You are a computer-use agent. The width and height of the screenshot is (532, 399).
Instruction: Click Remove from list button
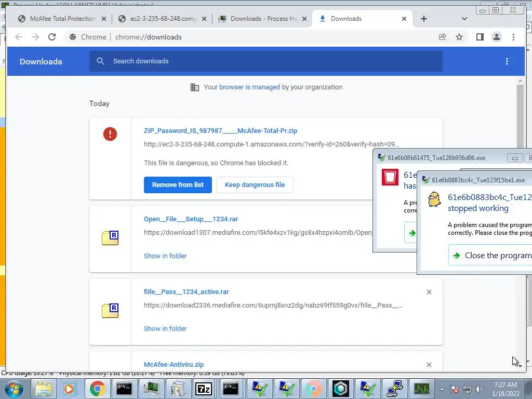tap(178, 185)
